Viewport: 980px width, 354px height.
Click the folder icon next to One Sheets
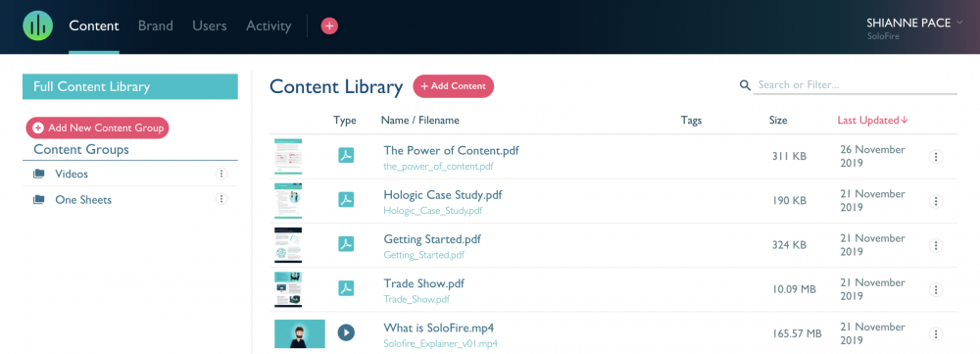(x=39, y=199)
